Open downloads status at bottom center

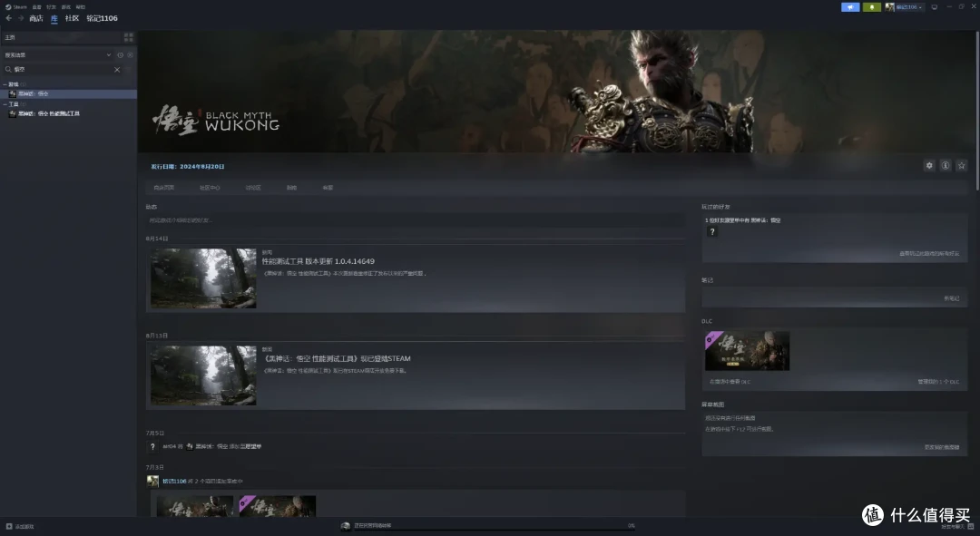372,525
